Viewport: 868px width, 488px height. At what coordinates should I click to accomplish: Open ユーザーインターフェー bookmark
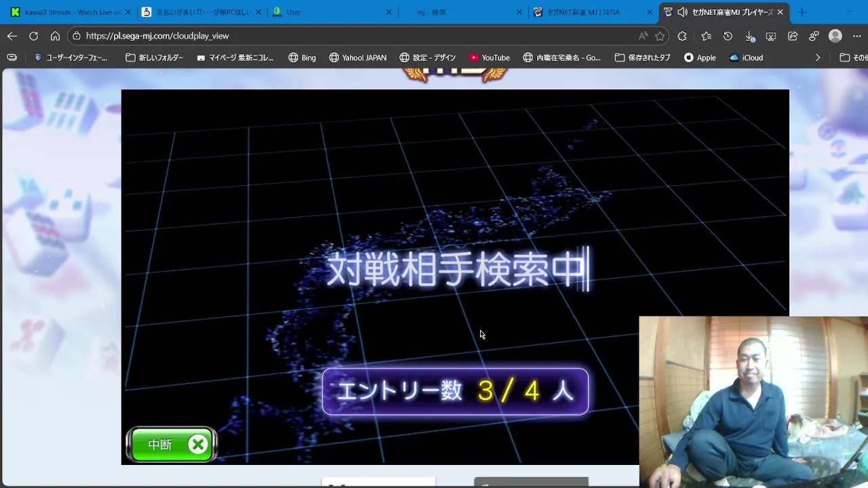(71, 58)
